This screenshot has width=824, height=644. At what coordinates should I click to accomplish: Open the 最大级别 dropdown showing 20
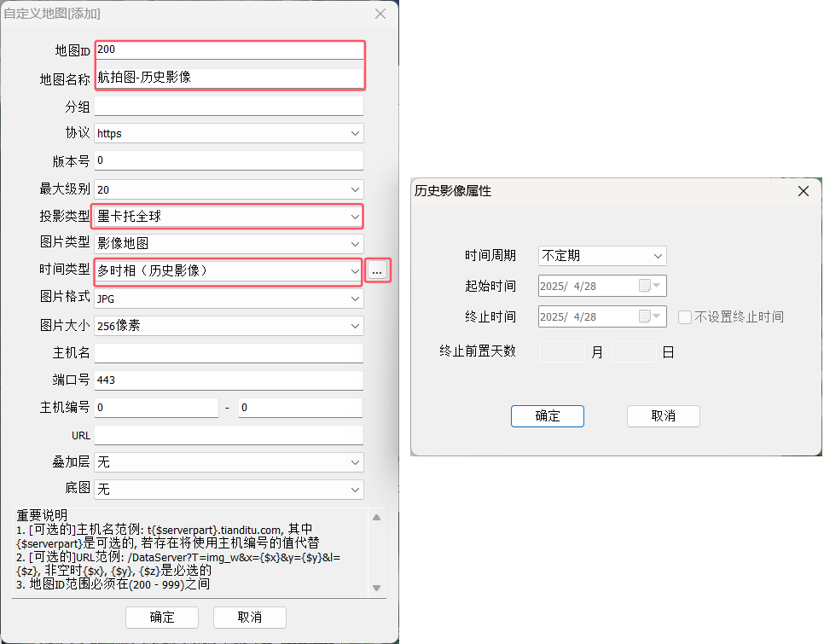pos(229,189)
